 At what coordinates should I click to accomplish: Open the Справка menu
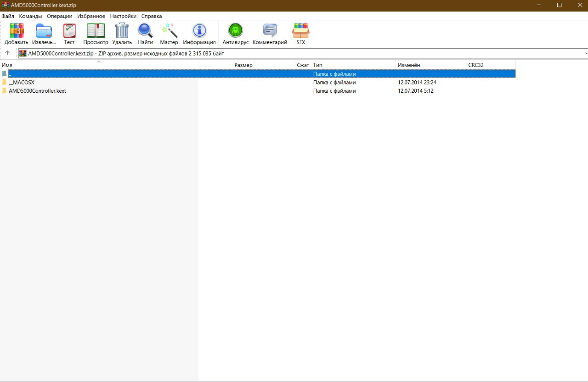(152, 16)
